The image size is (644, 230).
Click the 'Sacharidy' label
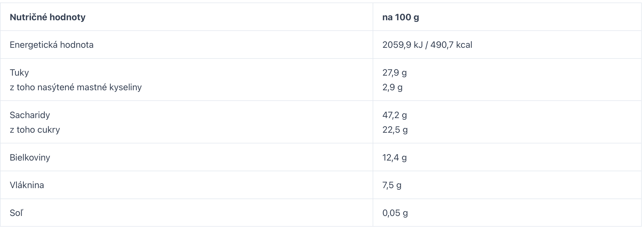pos(30,115)
